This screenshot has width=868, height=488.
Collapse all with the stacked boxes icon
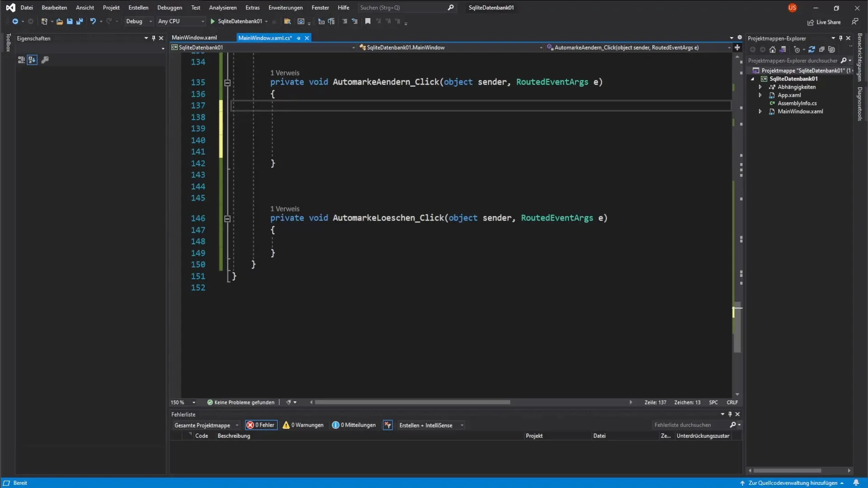pyautogui.click(x=822, y=50)
